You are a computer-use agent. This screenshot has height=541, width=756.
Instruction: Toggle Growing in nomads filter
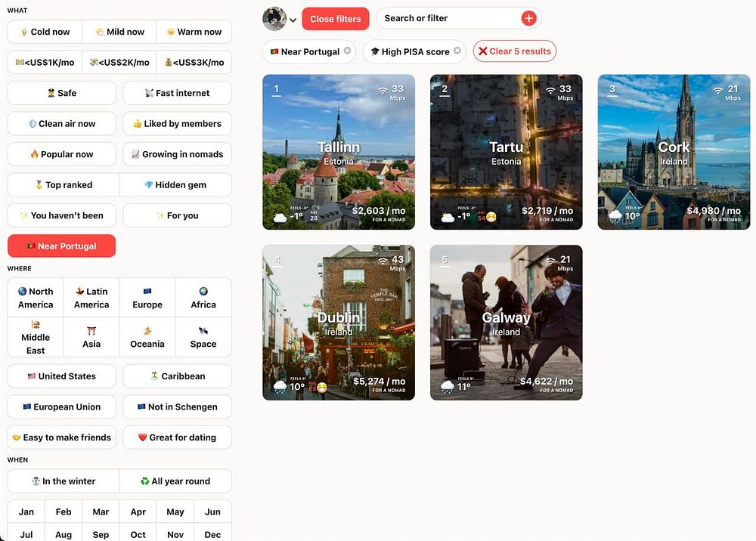[177, 154]
